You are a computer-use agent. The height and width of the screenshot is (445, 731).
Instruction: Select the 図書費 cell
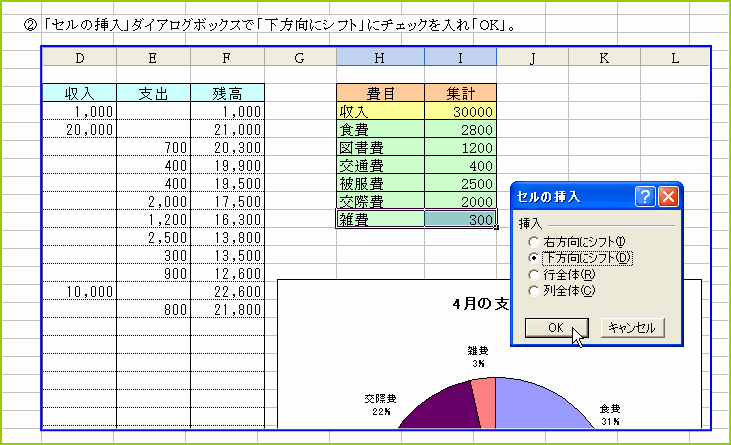[380, 147]
